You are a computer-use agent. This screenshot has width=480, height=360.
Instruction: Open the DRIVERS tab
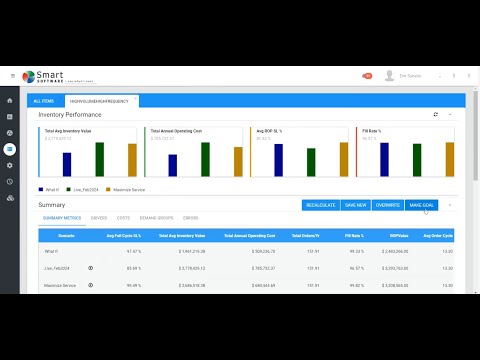pos(99,218)
